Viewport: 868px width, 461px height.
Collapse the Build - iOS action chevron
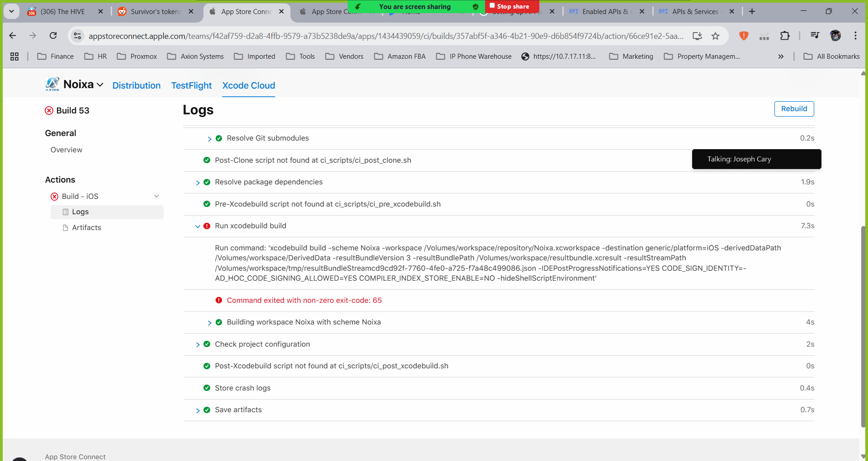tap(156, 196)
